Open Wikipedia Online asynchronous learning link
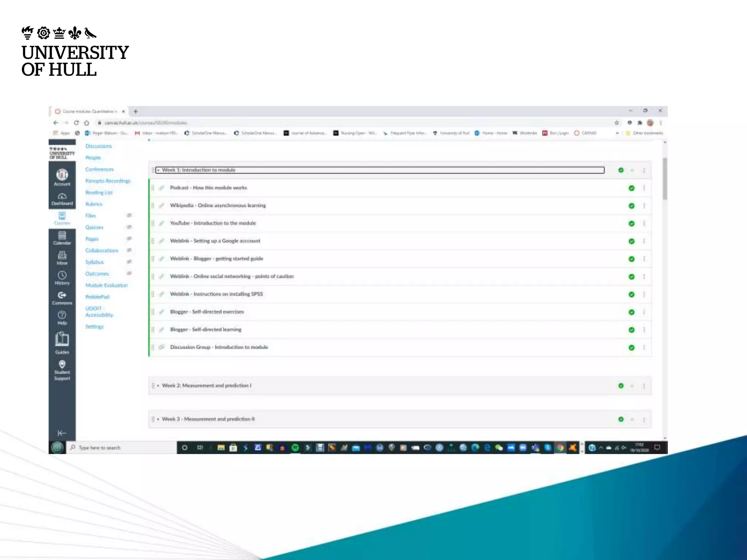The width and height of the screenshot is (747, 560). tap(218, 206)
